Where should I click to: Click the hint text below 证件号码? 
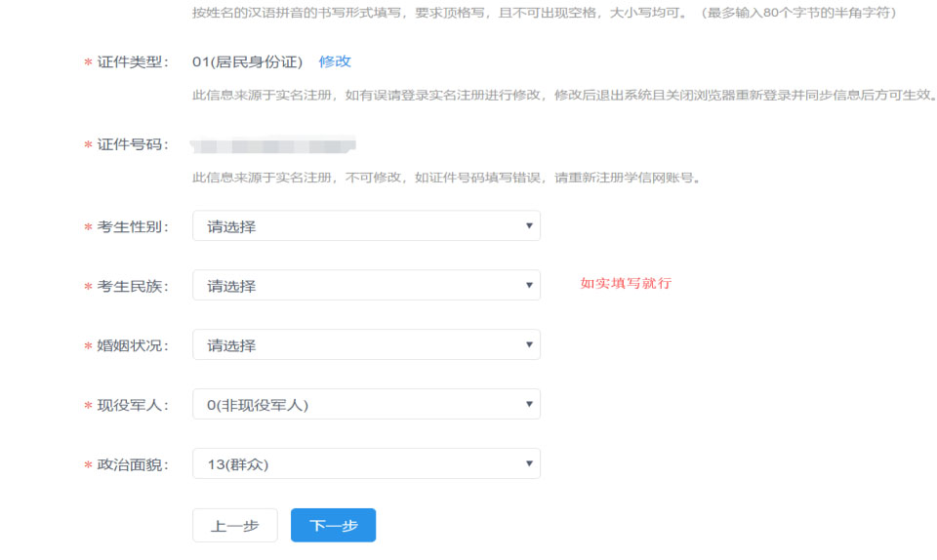(446, 178)
